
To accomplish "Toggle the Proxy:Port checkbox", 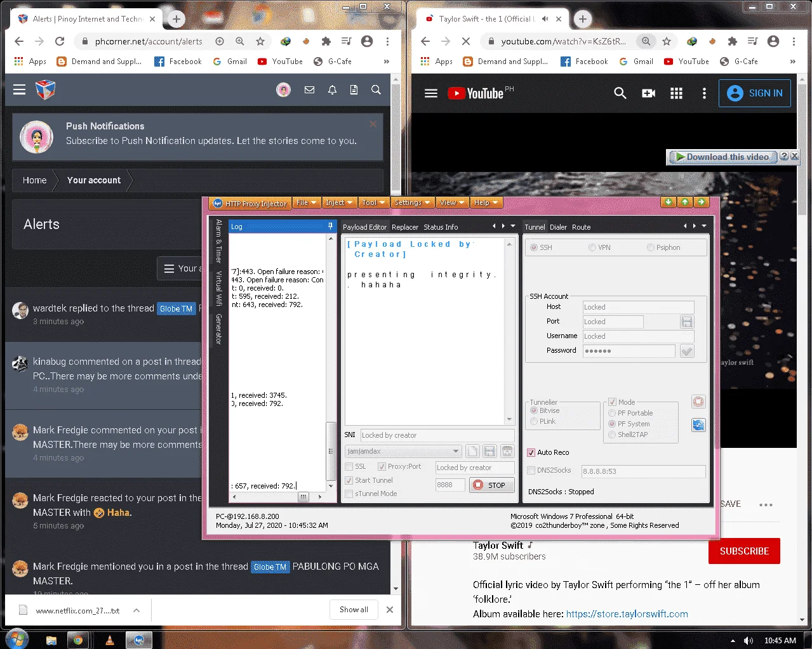I will [382, 466].
